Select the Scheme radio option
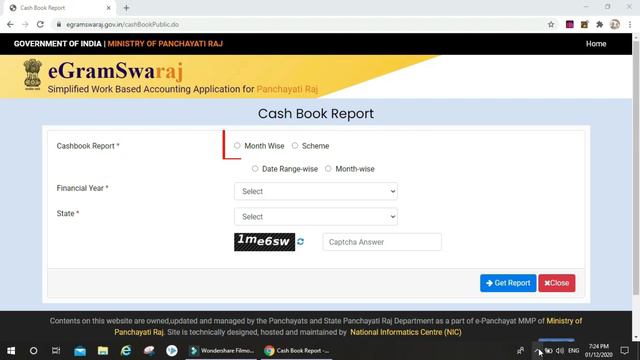The width and height of the screenshot is (640, 360). [x=295, y=146]
